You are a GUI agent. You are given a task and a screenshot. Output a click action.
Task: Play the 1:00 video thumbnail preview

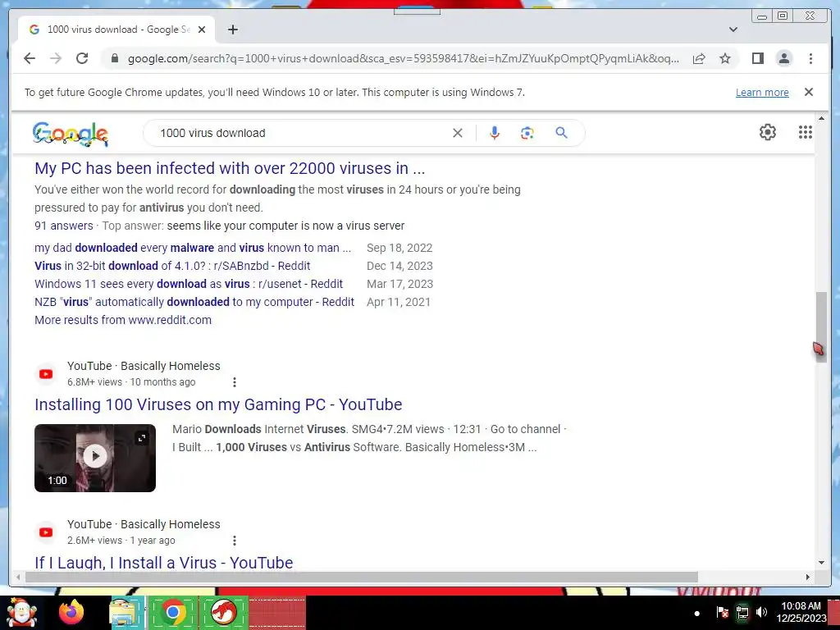(x=95, y=458)
